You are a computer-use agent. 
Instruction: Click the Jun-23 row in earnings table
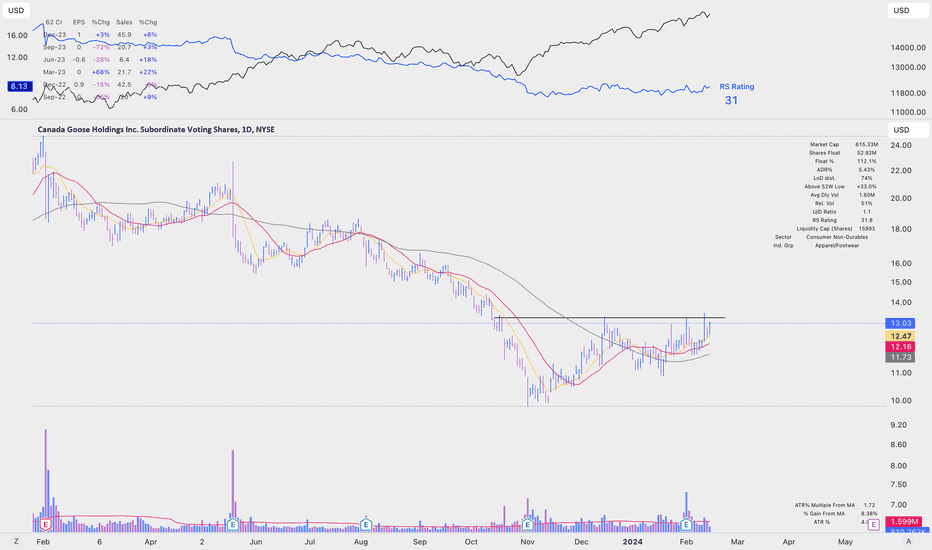coord(99,59)
